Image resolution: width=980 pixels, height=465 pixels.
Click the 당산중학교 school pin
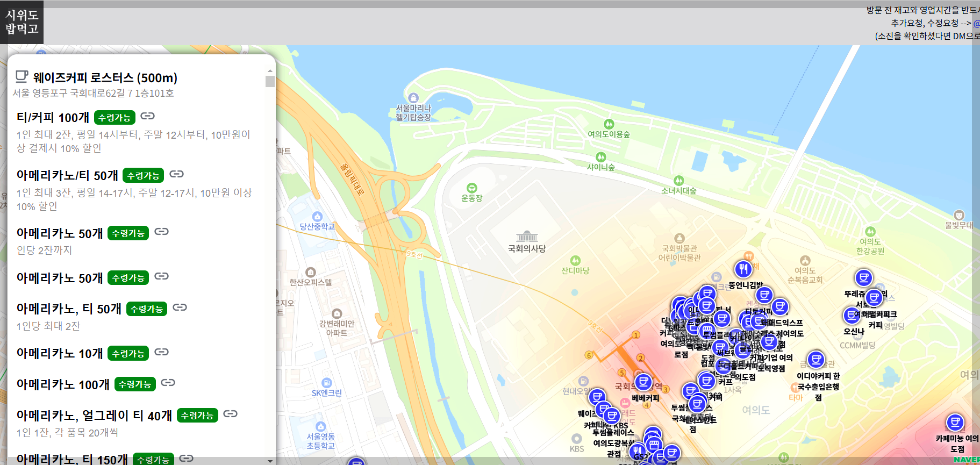coord(318,217)
